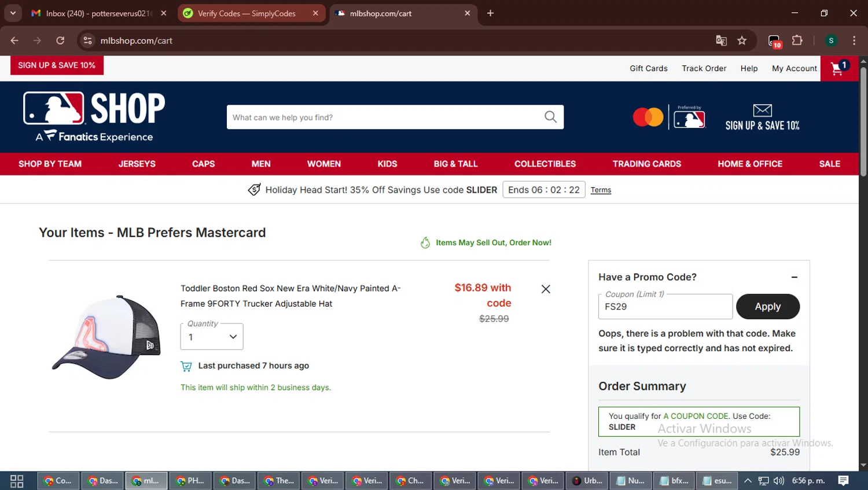Close the Verify Codes SimplyCodes tab
The width and height of the screenshot is (868, 490).
315,13
